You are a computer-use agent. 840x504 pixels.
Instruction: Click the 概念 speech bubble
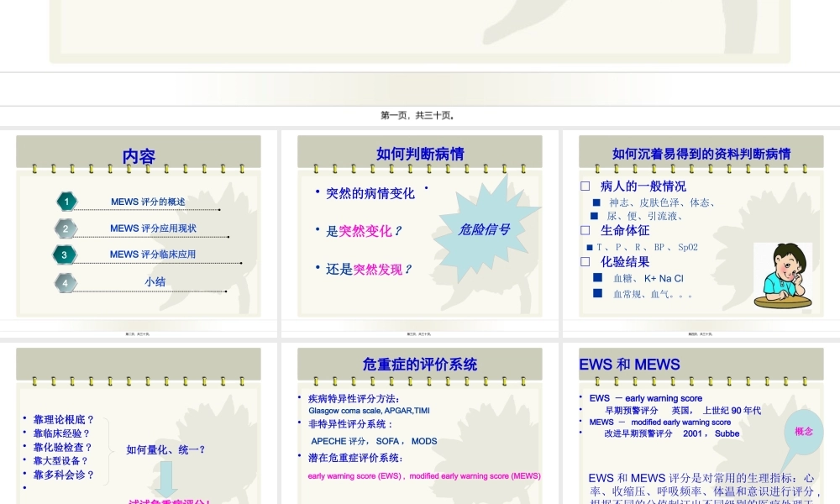[803, 432]
